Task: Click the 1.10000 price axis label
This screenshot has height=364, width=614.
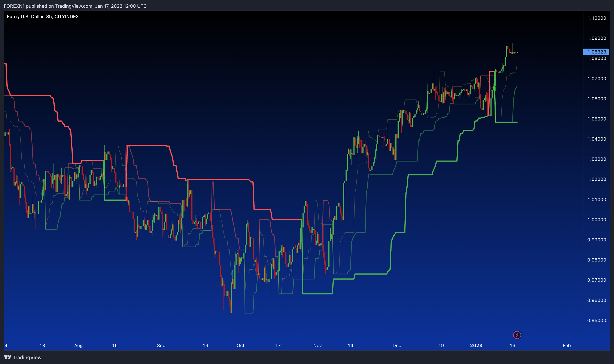Action: (597, 18)
